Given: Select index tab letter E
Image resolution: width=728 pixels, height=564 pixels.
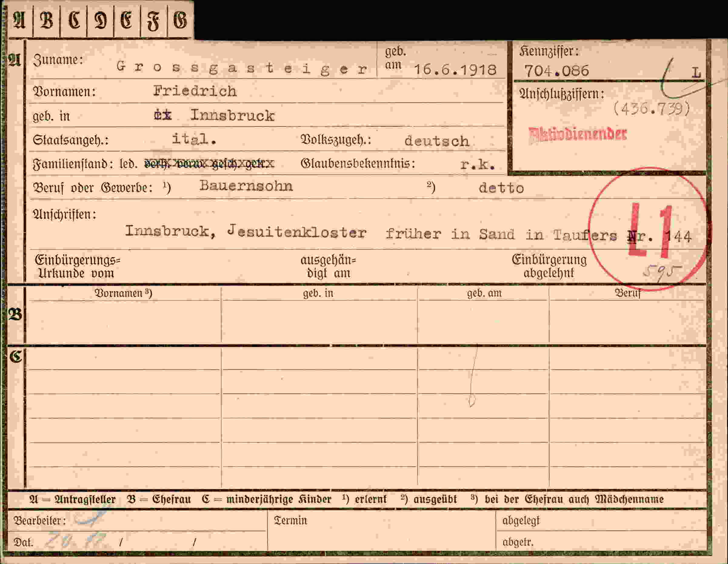Looking at the screenshot, I should 126,21.
